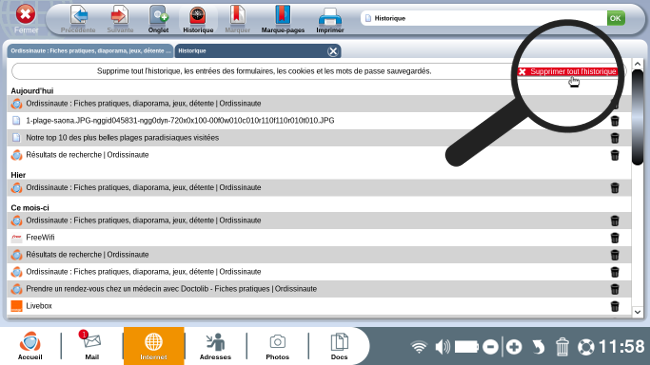
Task: Go to Accueil home
Action: (30, 345)
